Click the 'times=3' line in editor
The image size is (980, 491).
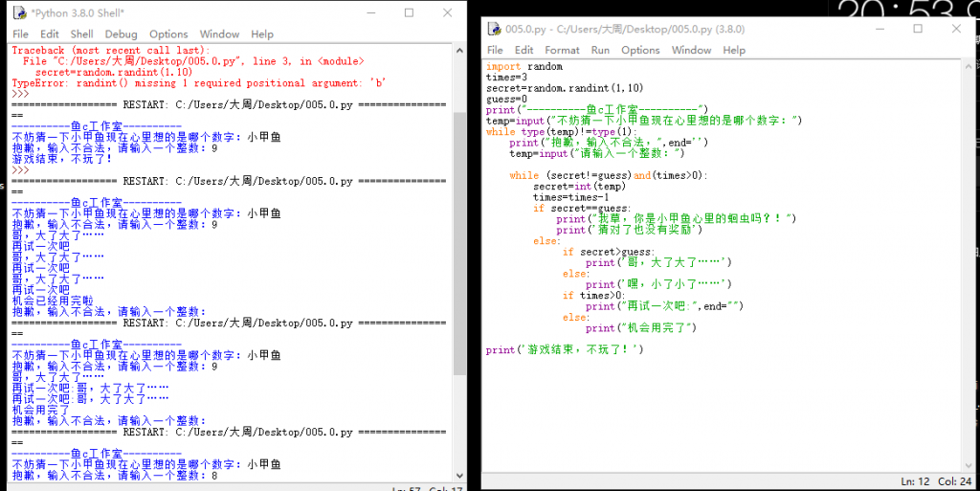(x=507, y=78)
